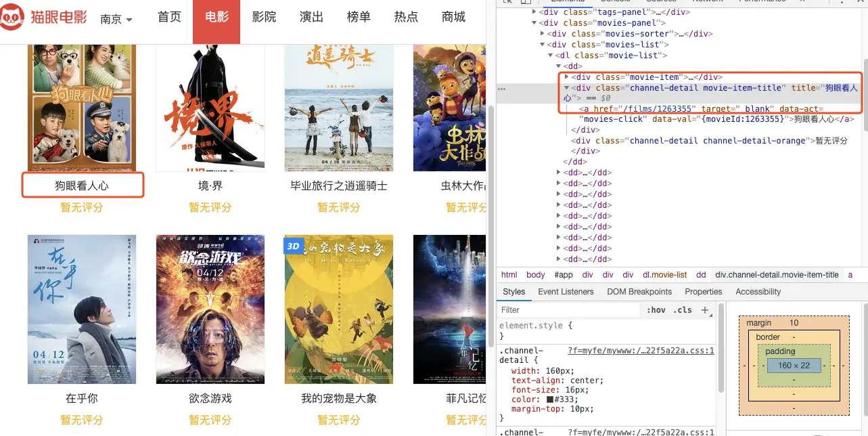Image resolution: width=868 pixels, height=436 pixels.
Task: Switch to the Styles tab
Action: 513,292
